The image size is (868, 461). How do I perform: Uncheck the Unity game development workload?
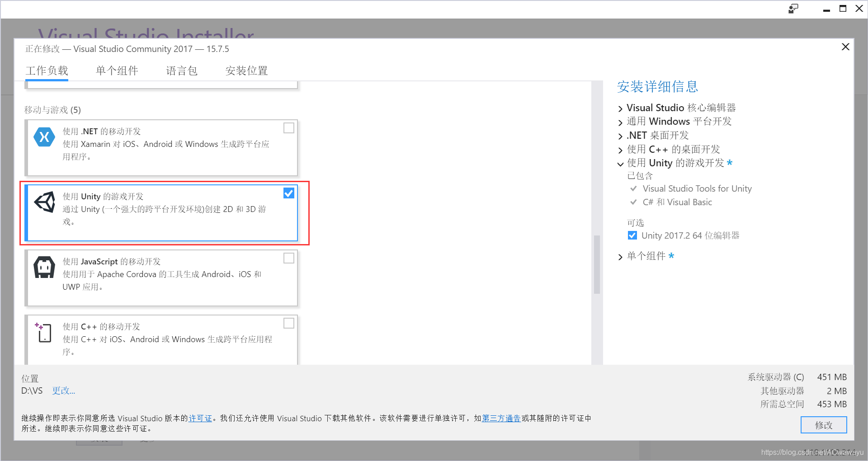288,193
